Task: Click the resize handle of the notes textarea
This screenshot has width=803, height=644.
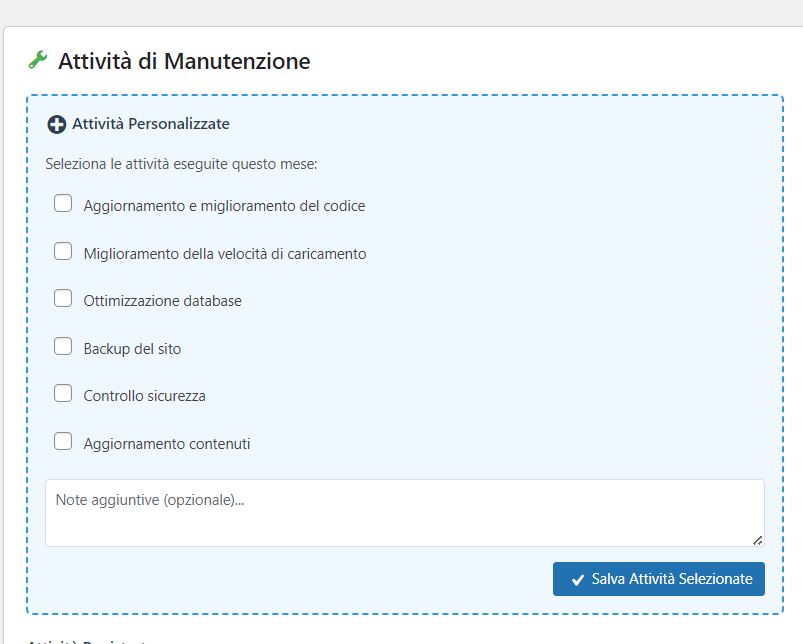Action: (757, 540)
